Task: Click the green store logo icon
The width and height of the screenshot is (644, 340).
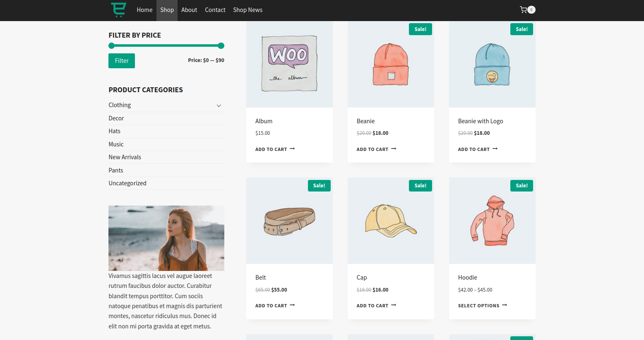Action: point(118,10)
